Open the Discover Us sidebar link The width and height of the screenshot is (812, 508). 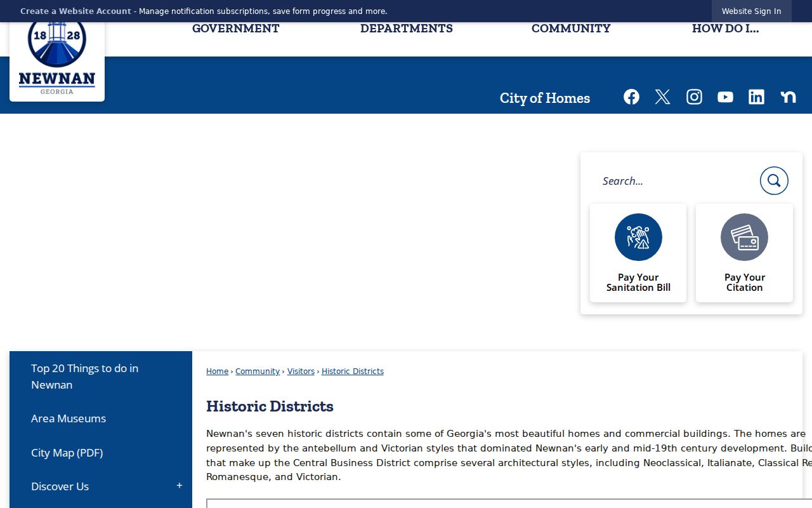point(60,486)
